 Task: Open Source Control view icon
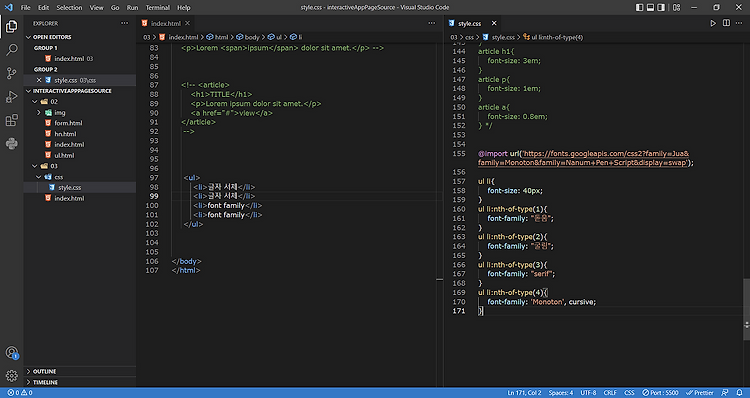coord(11,73)
